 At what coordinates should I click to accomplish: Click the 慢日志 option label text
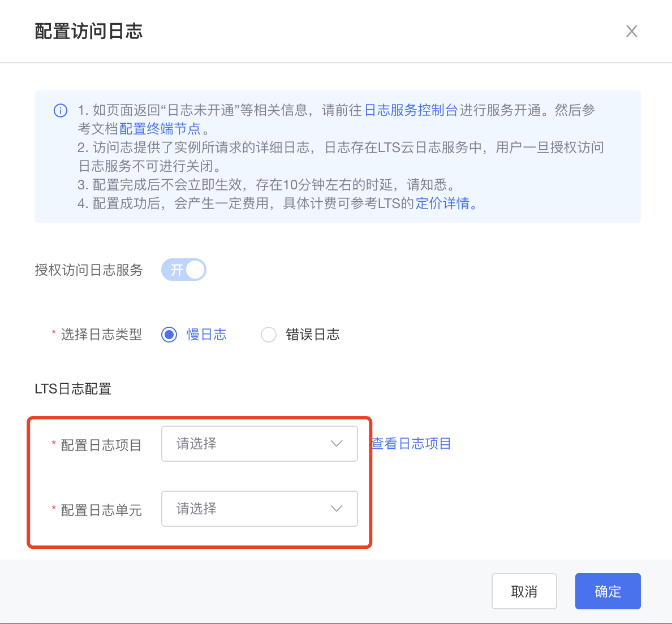click(206, 335)
